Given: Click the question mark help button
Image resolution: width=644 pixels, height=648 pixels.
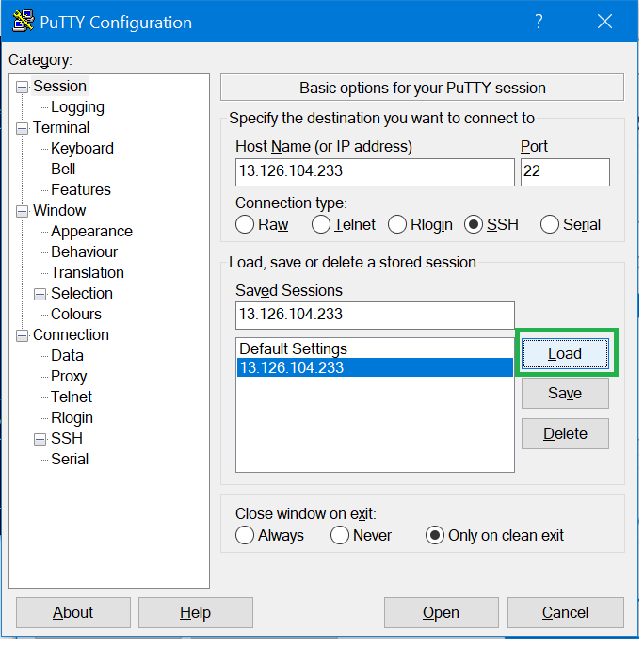Looking at the screenshot, I should point(539,22).
